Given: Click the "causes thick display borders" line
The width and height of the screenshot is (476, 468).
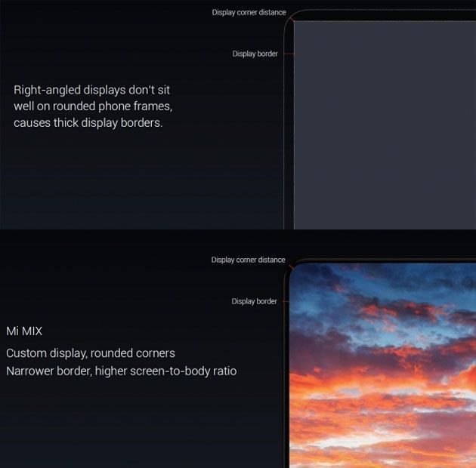Looking at the screenshot, I should [88, 122].
